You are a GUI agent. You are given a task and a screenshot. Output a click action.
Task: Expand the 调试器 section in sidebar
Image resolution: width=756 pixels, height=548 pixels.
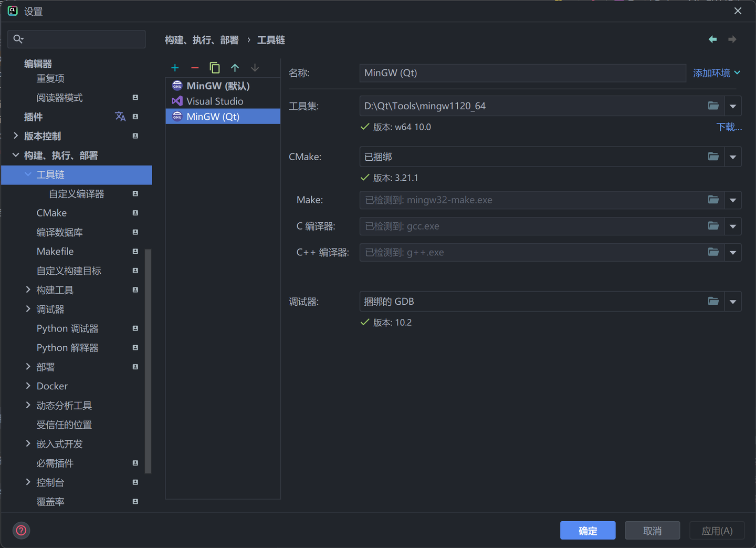(28, 309)
